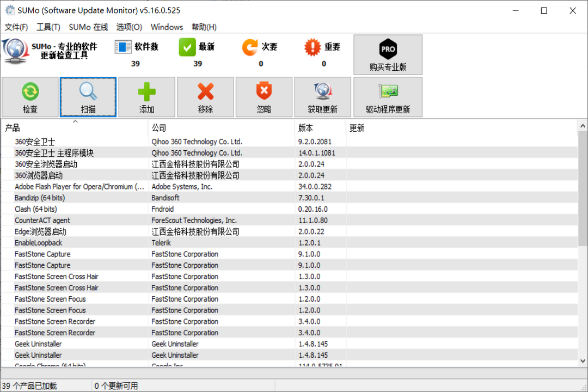This screenshot has width=588, height=392.
Task: Open the 选项(O) menu
Action: [x=129, y=27]
